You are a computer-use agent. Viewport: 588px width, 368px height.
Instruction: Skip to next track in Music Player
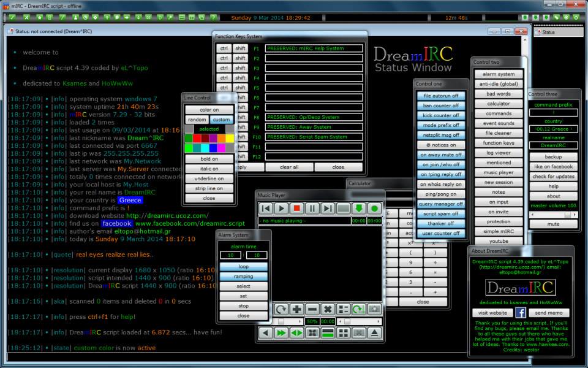[327, 209]
